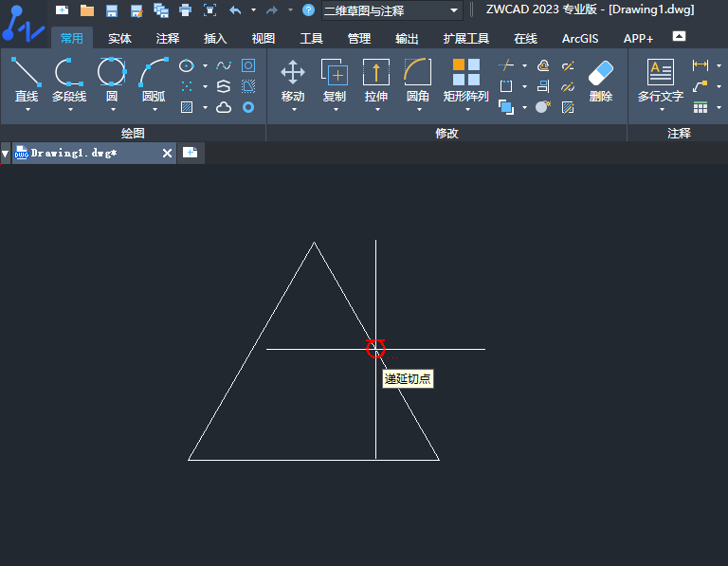
Task: Open the Help question mark icon
Action: click(308, 9)
